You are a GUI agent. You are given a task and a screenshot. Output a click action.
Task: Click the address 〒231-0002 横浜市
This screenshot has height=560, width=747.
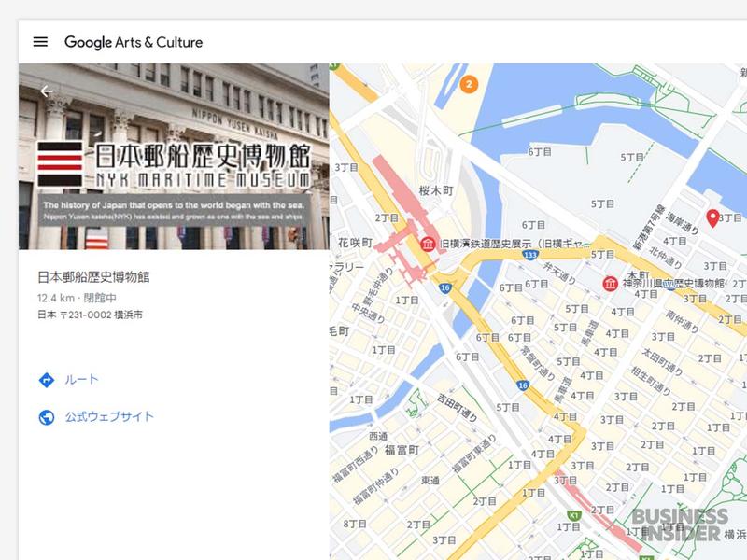coord(90,315)
